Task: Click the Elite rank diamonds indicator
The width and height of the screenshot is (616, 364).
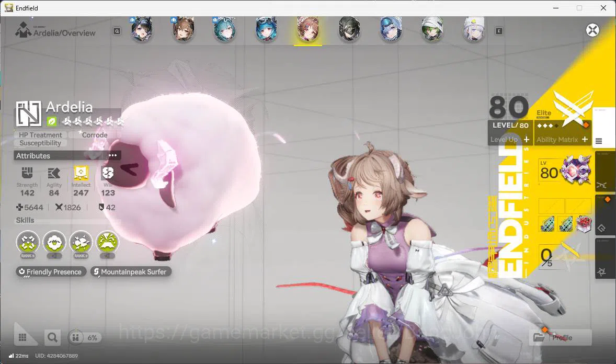Action: 547,126
